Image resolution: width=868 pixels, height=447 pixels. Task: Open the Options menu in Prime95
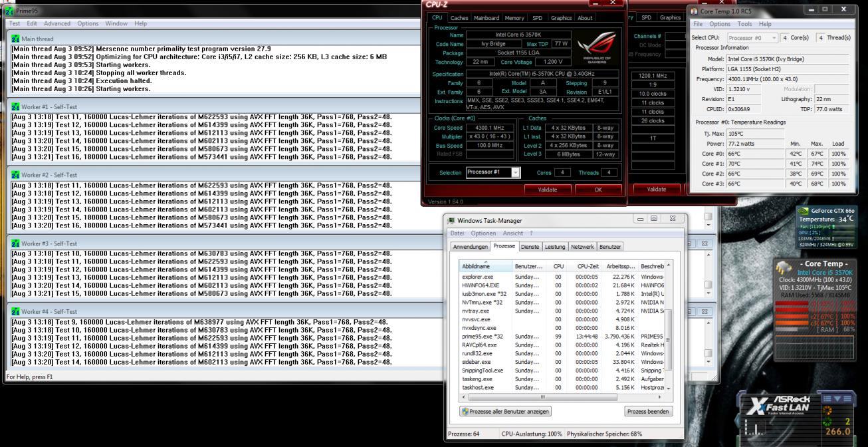coord(88,23)
